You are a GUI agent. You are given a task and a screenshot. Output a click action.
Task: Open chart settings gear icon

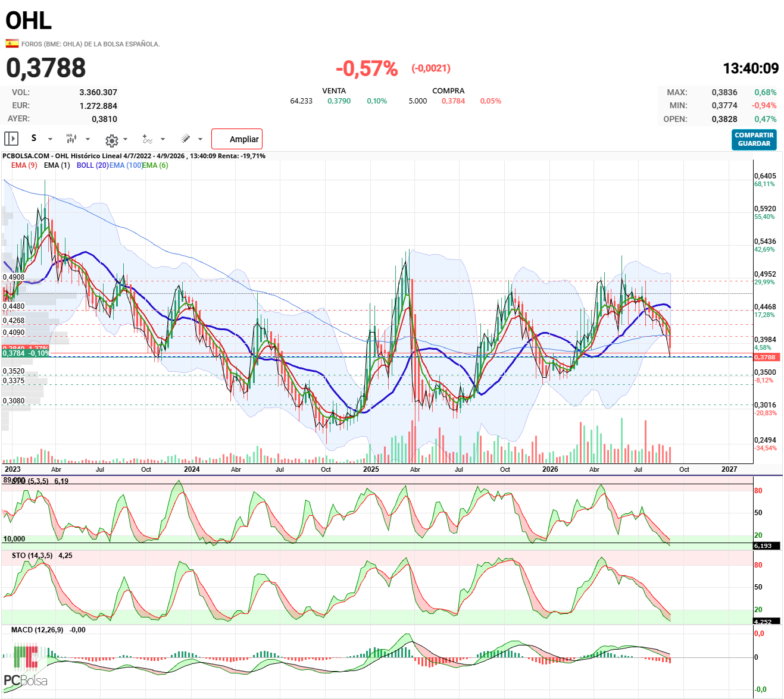tap(111, 140)
